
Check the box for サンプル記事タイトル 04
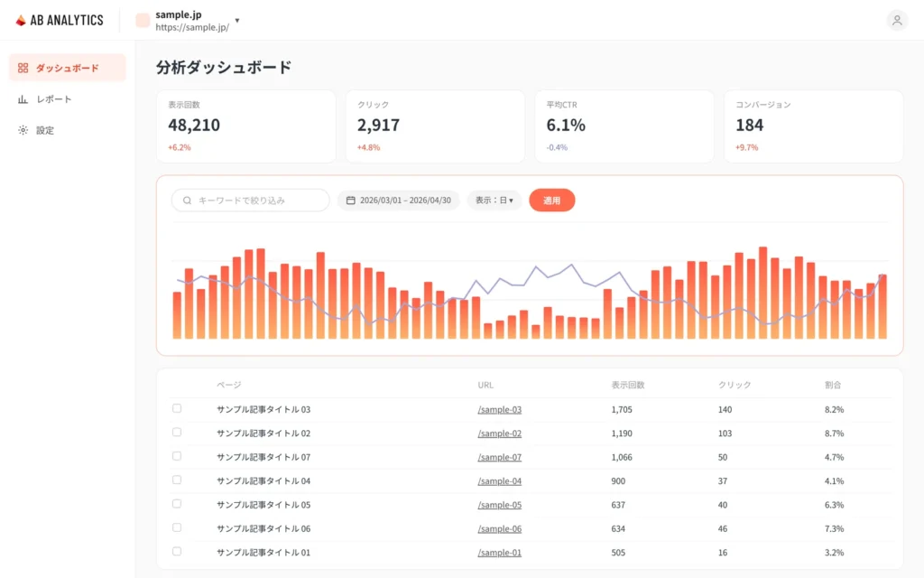(x=177, y=480)
